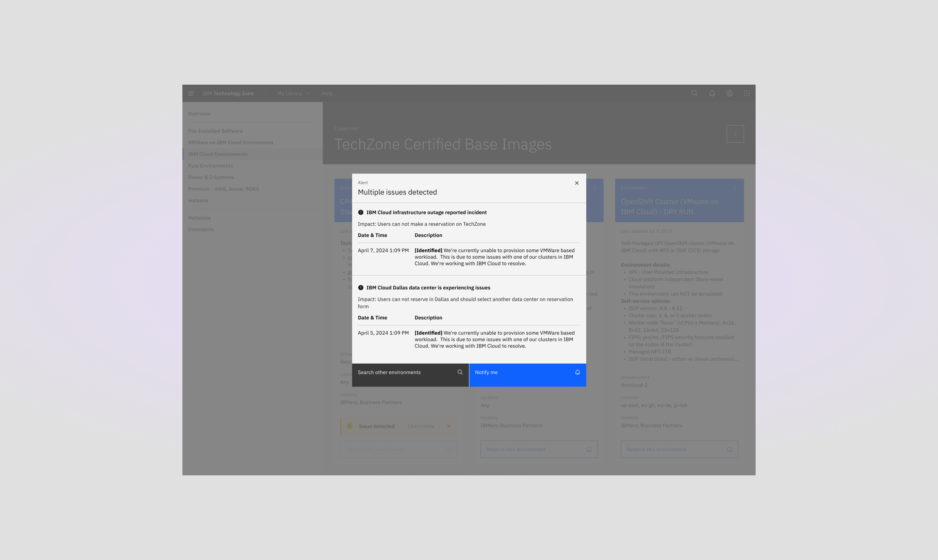
Task: Click the header search icon
Action: pos(694,93)
